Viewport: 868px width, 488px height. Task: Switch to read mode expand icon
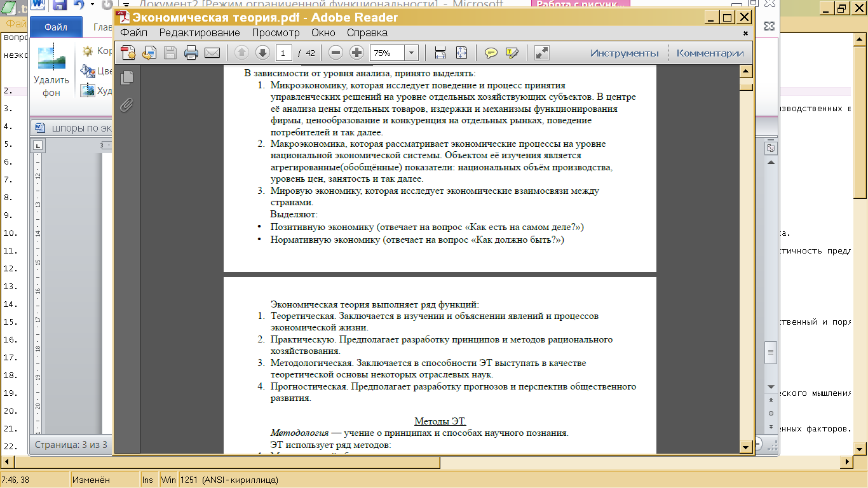(541, 53)
